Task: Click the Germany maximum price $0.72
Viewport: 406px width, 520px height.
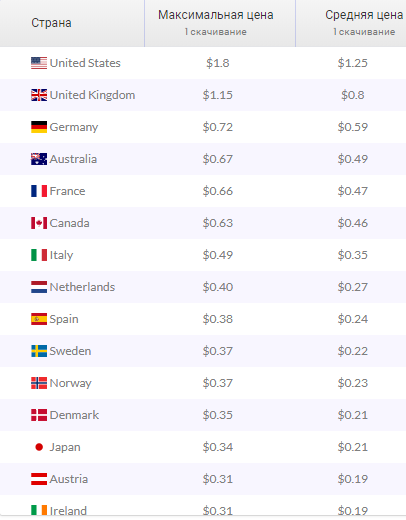Action: [x=218, y=127]
